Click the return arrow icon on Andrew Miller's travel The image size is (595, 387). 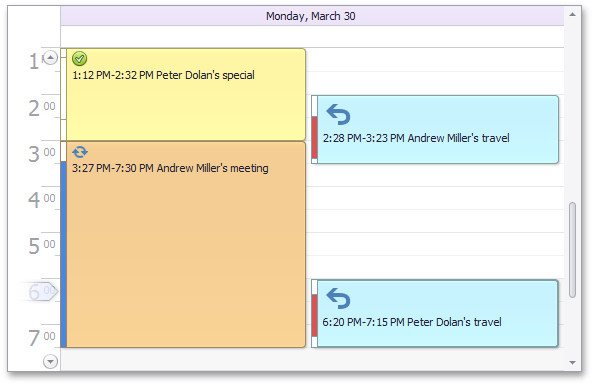coord(338,114)
